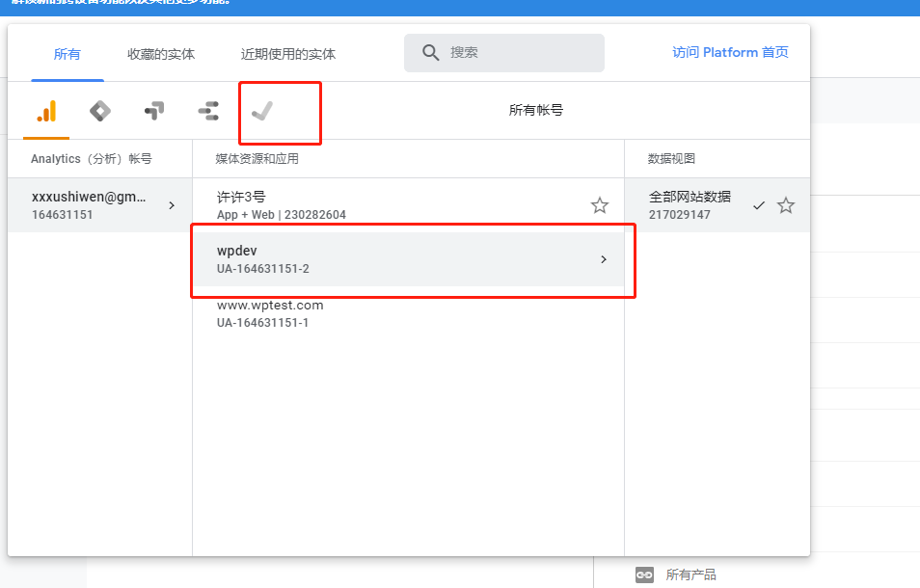Select the Data Studio product icon

coord(208,111)
